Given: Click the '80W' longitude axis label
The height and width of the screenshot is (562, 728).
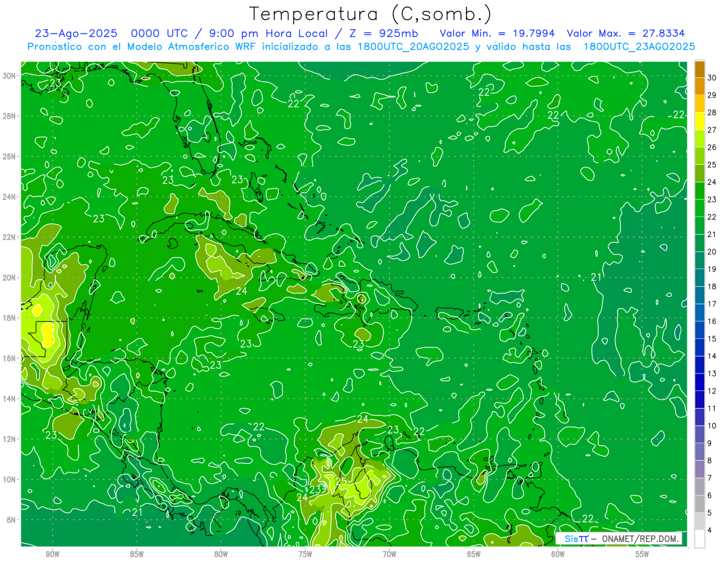Looking at the screenshot, I should click(x=221, y=554).
